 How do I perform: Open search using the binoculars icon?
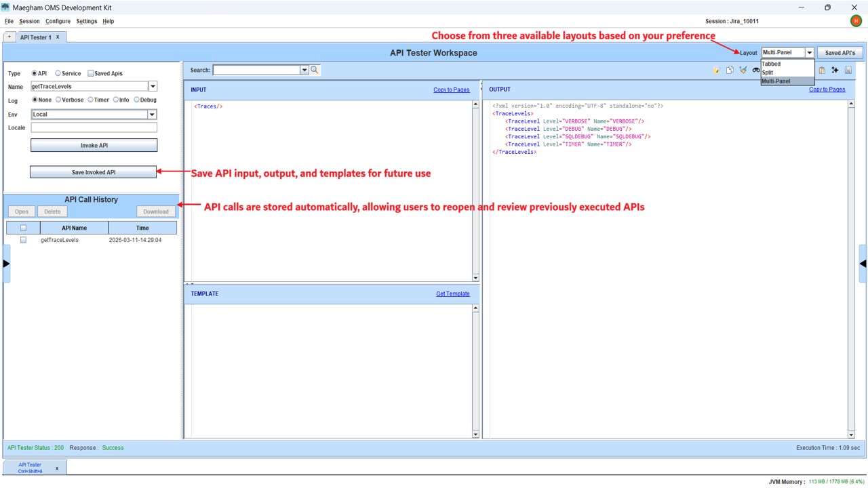point(756,70)
